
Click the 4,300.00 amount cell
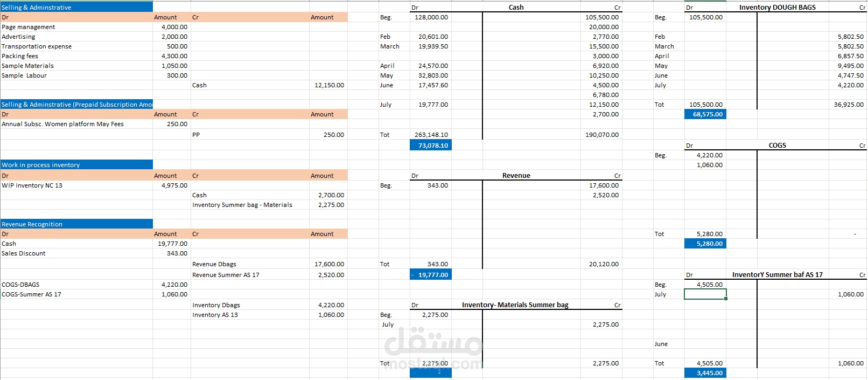point(172,56)
